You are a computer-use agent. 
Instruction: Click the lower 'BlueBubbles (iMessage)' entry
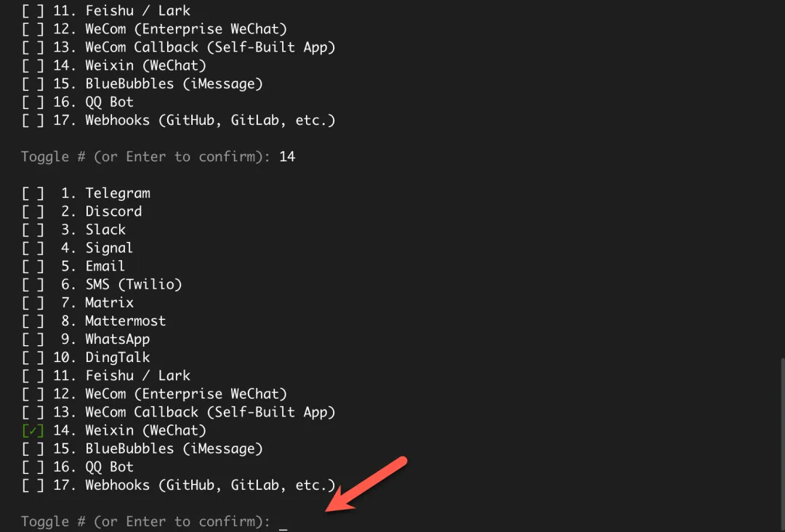pyautogui.click(x=174, y=448)
